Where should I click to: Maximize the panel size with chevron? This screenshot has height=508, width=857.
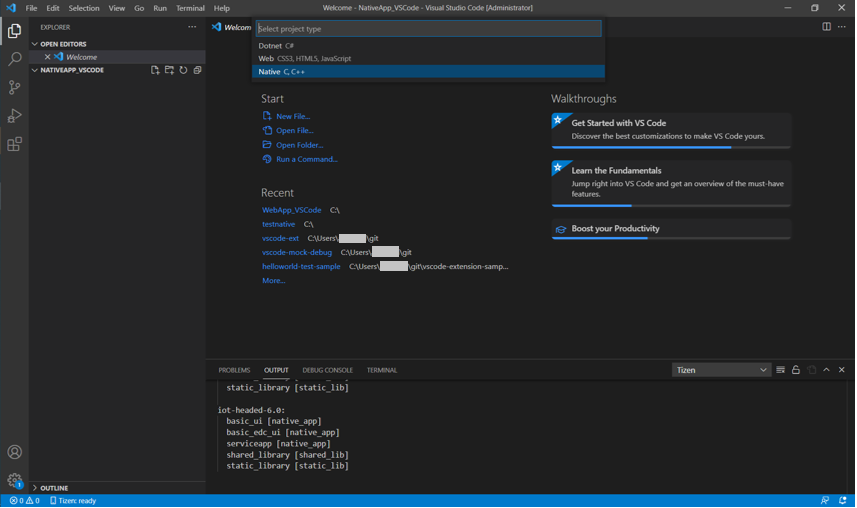pyautogui.click(x=826, y=370)
